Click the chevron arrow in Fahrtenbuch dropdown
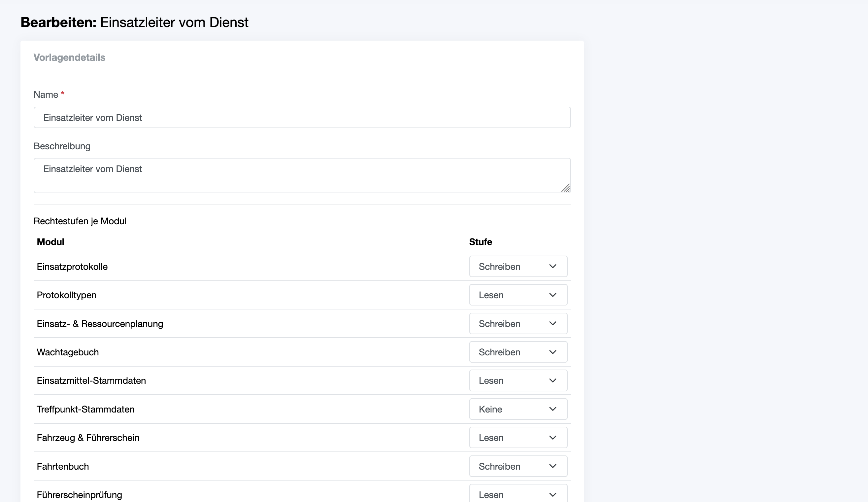This screenshot has width=868, height=502. 552,466
